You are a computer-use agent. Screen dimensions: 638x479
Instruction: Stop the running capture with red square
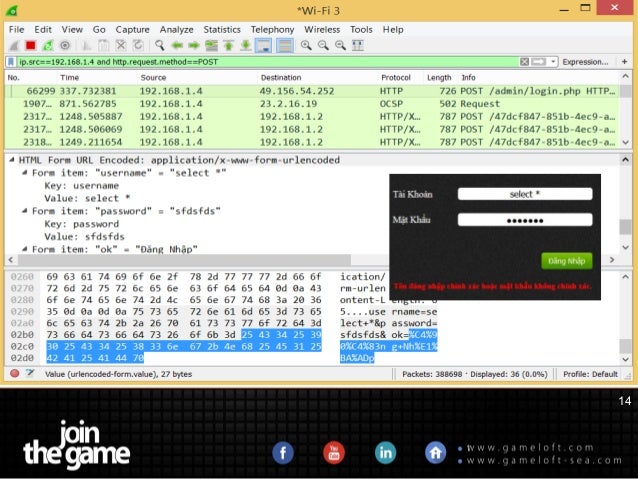pos(31,46)
